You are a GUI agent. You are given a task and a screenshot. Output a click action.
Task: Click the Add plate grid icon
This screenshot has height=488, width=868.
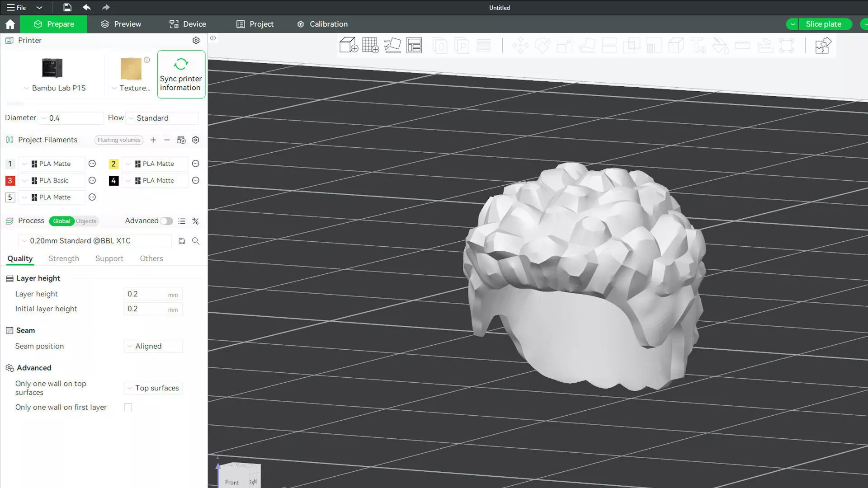tap(370, 45)
